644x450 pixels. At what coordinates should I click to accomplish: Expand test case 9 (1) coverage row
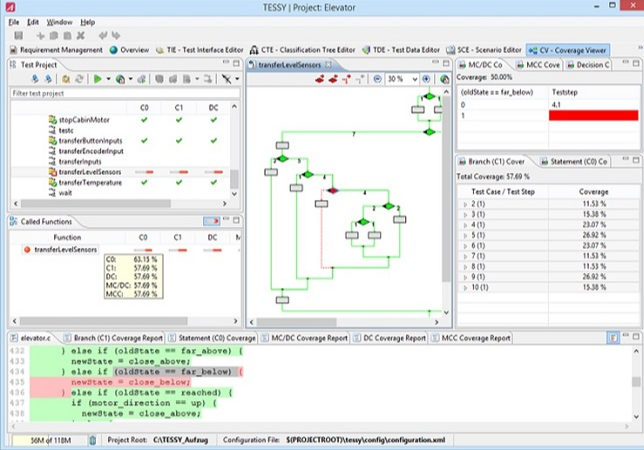pyautogui.click(x=465, y=277)
